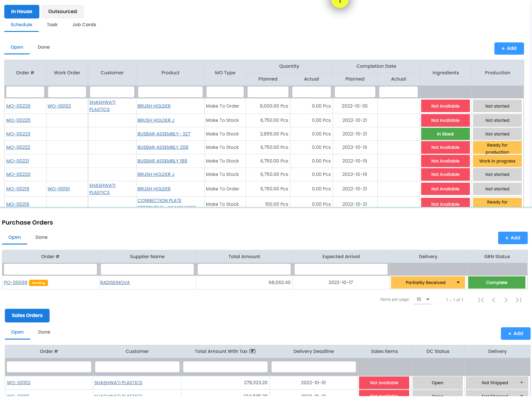The height and width of the screenshot is (399, 532).
Task: Go to first page in pagination
Action: pyautogui.click(x=481, y=300)
